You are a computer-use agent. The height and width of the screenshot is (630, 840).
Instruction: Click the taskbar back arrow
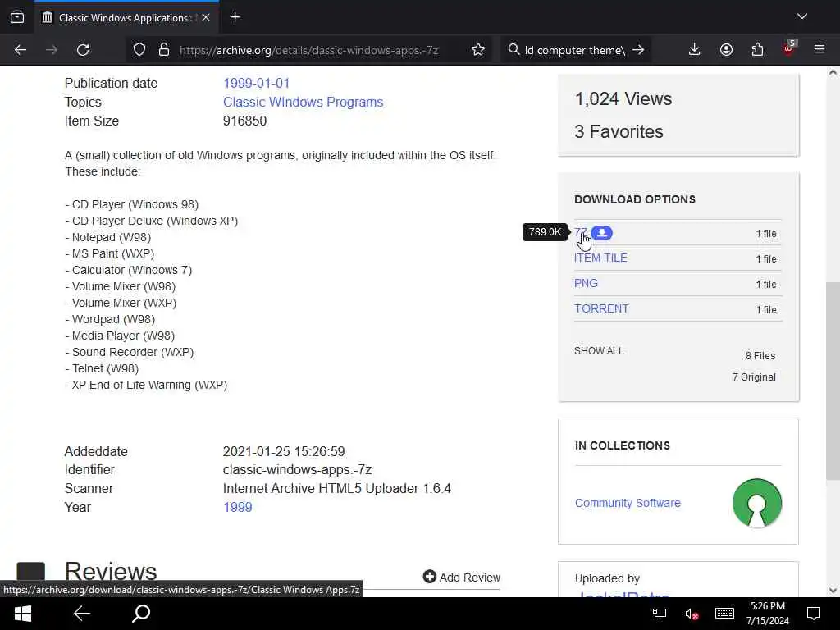click(82, 614)
